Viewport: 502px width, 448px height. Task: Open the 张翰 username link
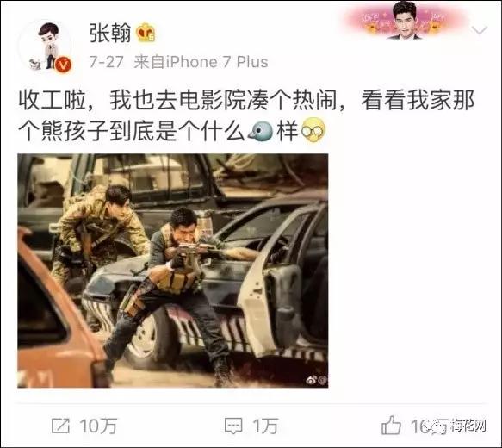click(x=110, y=33)
